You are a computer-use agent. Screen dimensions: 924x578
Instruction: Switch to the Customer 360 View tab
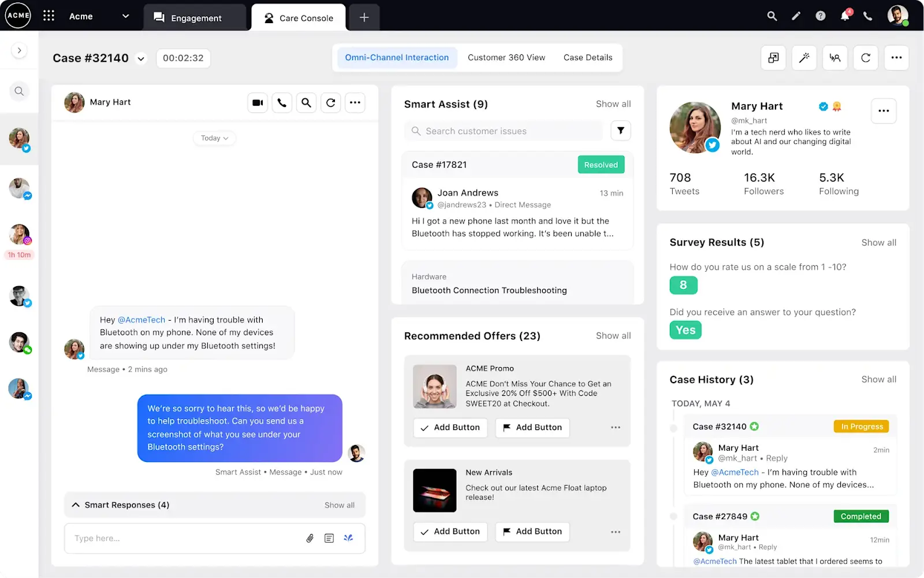point(506,57)
